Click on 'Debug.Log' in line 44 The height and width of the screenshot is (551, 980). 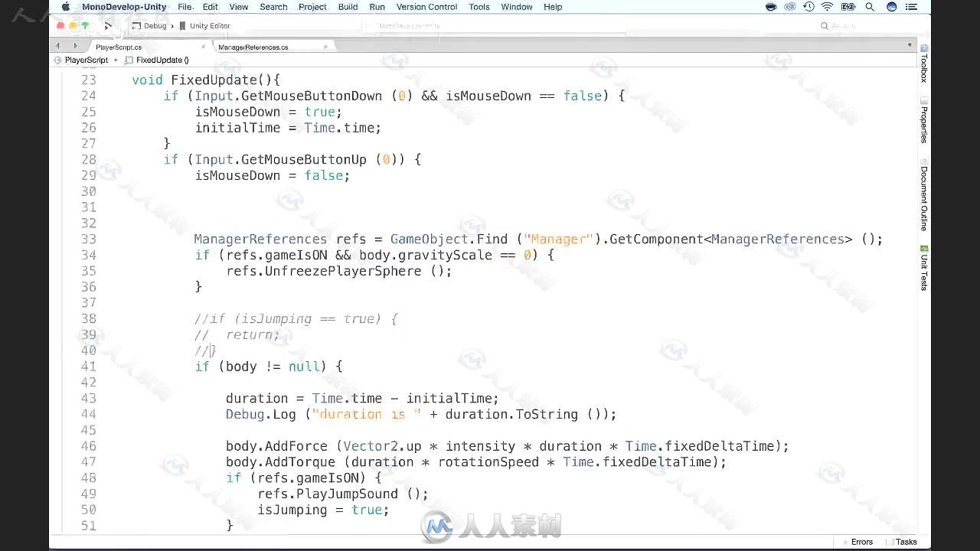[260, 414]
